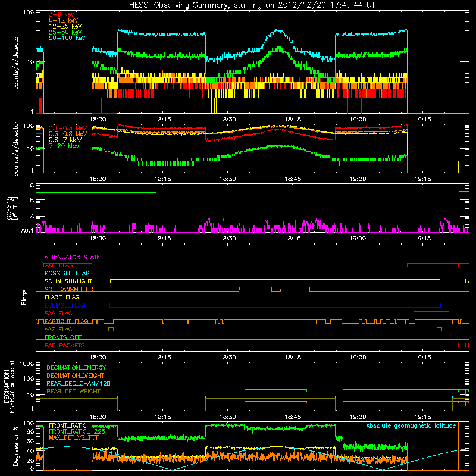Click the MAX_DET_VS_TOT legend label
Image resolution: width=476 pixels, height=476 pixels.
pyautogui.click(x=75, y=437)
